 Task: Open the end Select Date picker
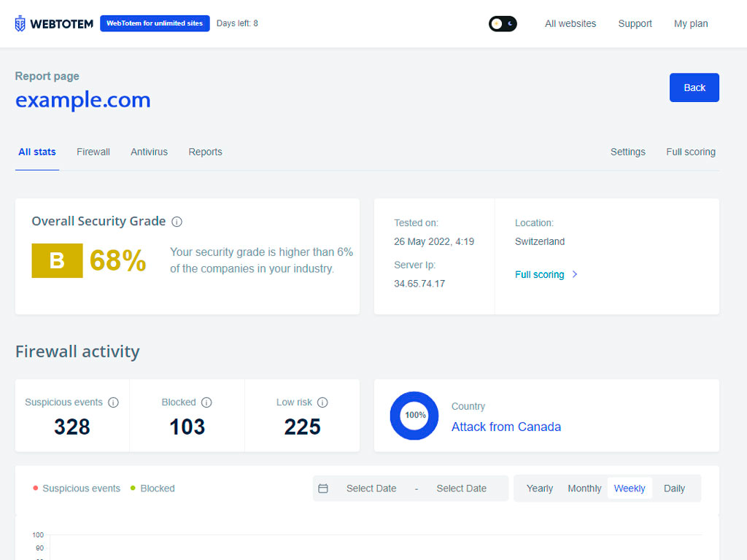pyautogui.click(x=461, y=489)
